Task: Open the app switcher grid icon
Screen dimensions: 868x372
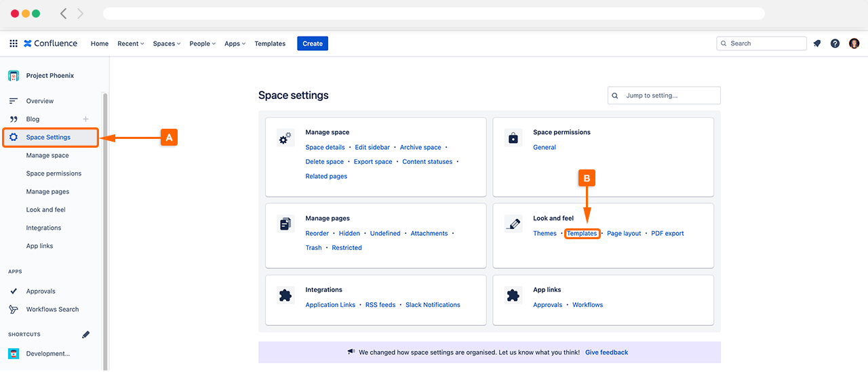Action: pos(14,43)
